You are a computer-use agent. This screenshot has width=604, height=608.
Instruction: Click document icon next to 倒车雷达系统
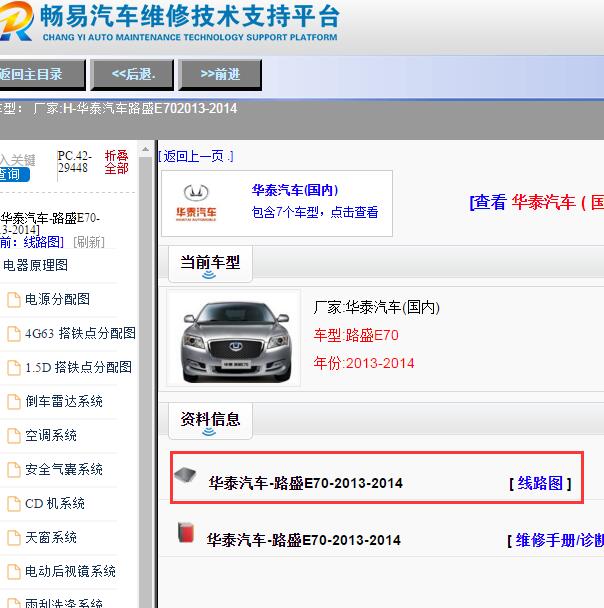14,402
